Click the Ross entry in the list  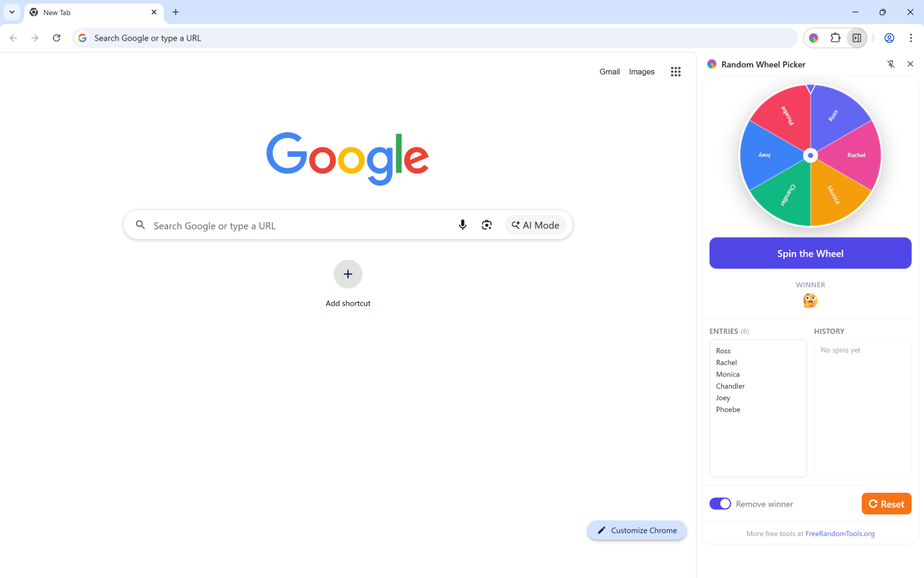pos(723,351)
